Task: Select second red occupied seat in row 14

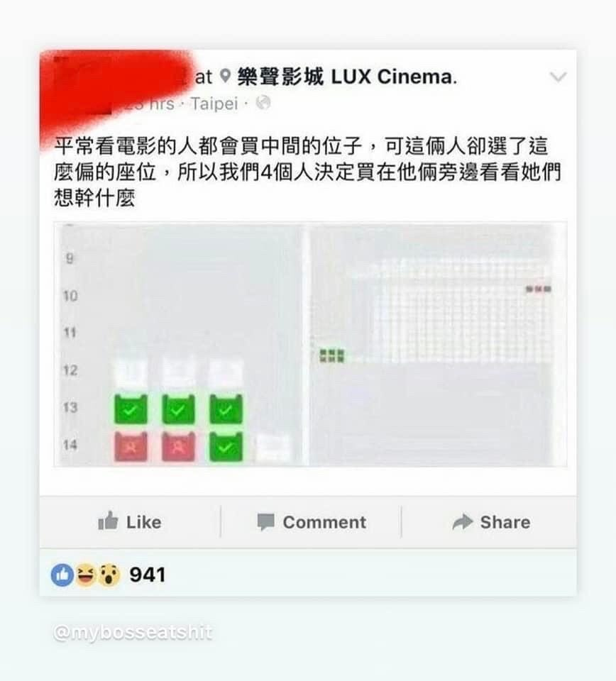Action: point(178,446)
